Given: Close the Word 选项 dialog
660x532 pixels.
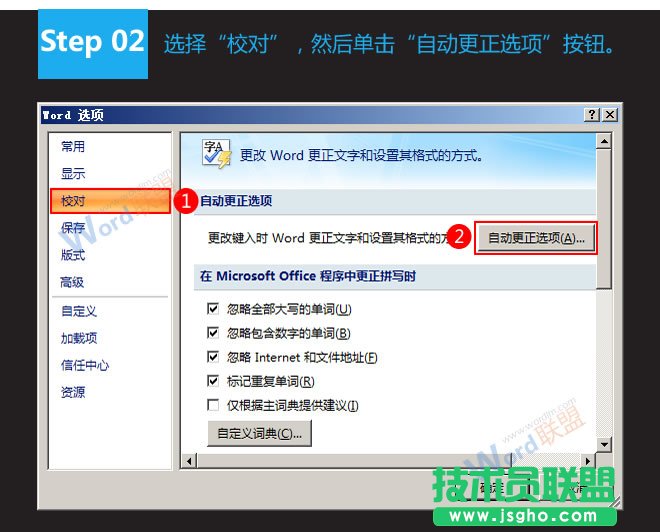Looking at the screenshot, I should coord(609,115).
